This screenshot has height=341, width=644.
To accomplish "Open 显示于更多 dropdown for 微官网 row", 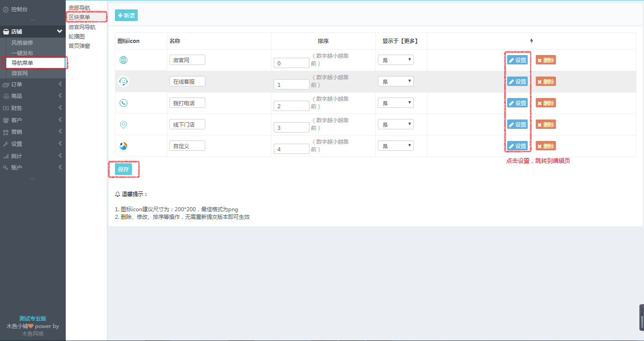I will click(x=395, y=60).
